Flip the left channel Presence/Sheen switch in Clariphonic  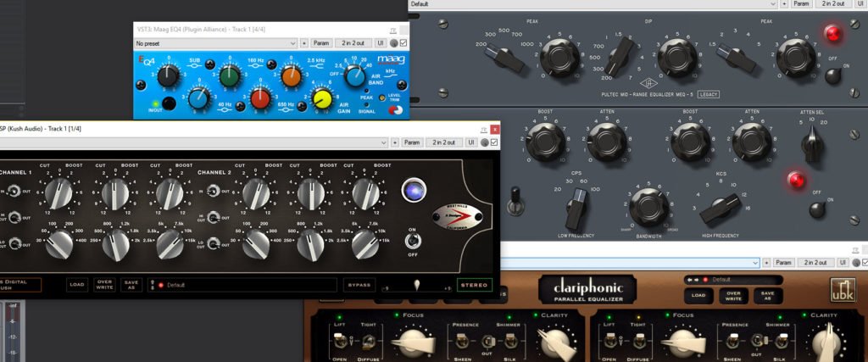[x=461, y=342]
